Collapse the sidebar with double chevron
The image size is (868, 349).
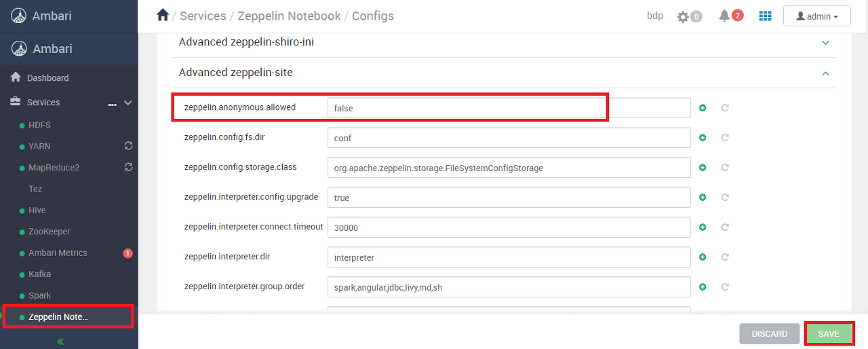pyautogui.click(x=60, y=342)
